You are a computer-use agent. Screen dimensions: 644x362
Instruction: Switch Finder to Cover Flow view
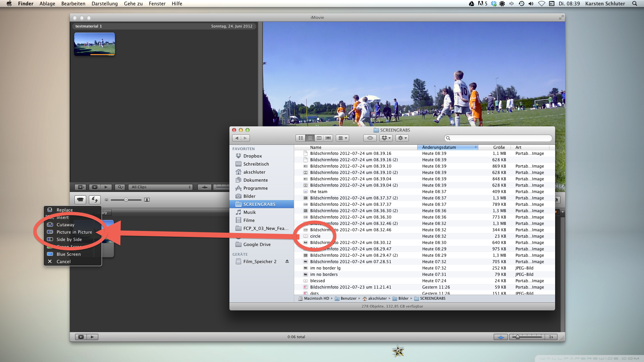(328, 138)
